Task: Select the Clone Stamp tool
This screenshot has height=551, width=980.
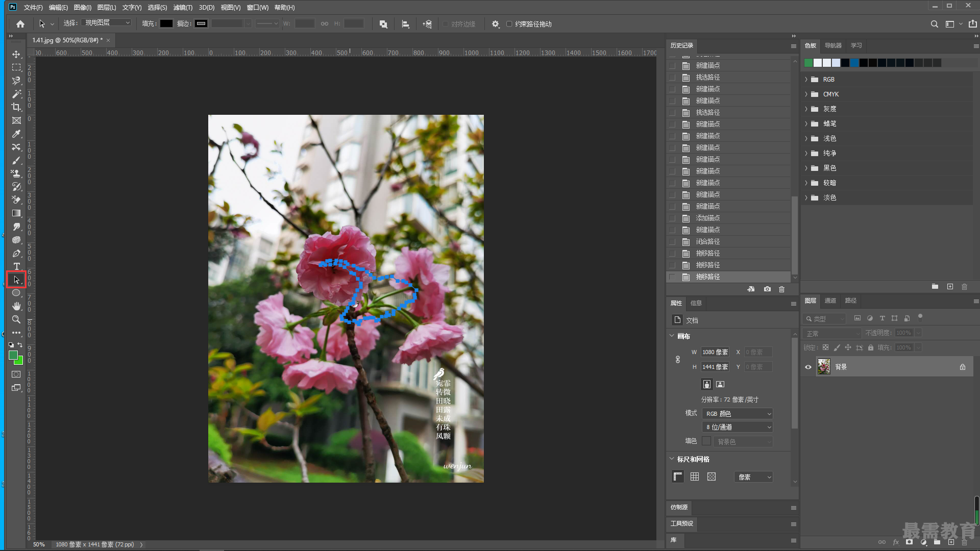Action: [16, 173]
